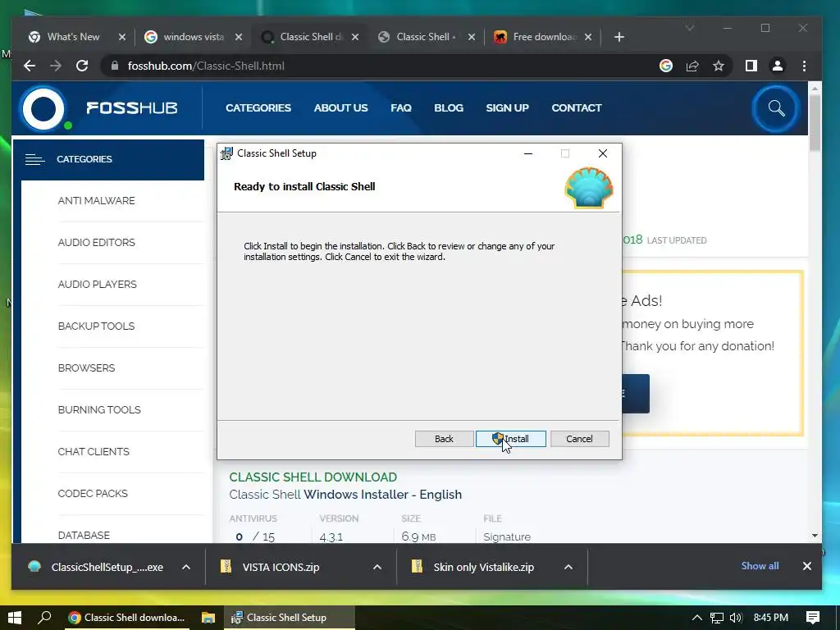840x630 pixels.
Task: Close the What's New tab
Action: point(122,37)
